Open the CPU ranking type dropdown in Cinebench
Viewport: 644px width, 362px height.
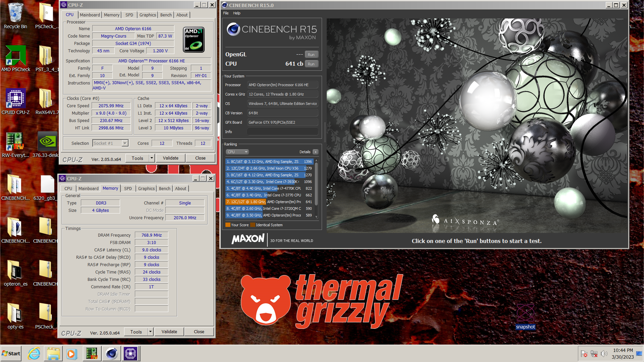point(237,152)
